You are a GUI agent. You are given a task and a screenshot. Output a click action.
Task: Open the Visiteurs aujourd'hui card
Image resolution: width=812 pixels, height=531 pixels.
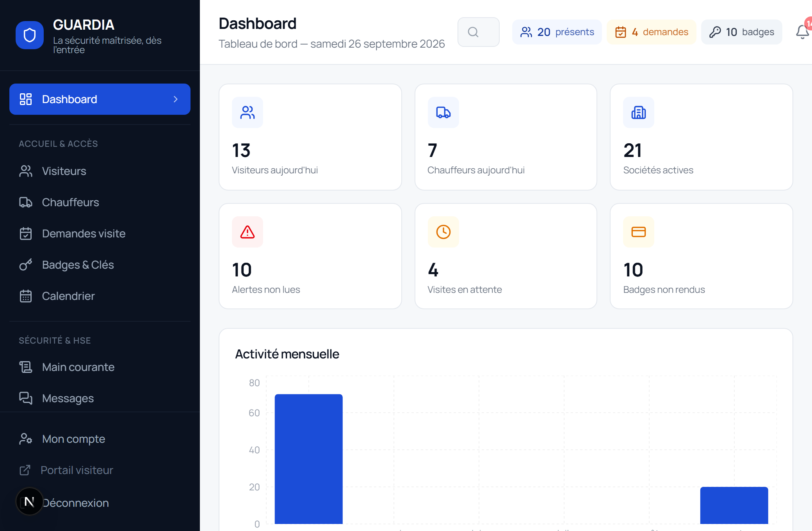(310, 137)
